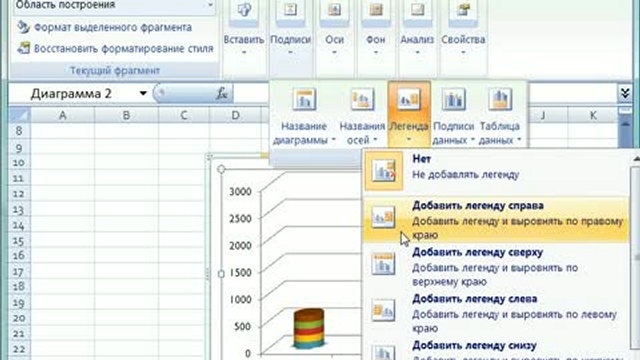Select row 12 header
This screenshot has height=360, width=640.
[x=19, y=194]
